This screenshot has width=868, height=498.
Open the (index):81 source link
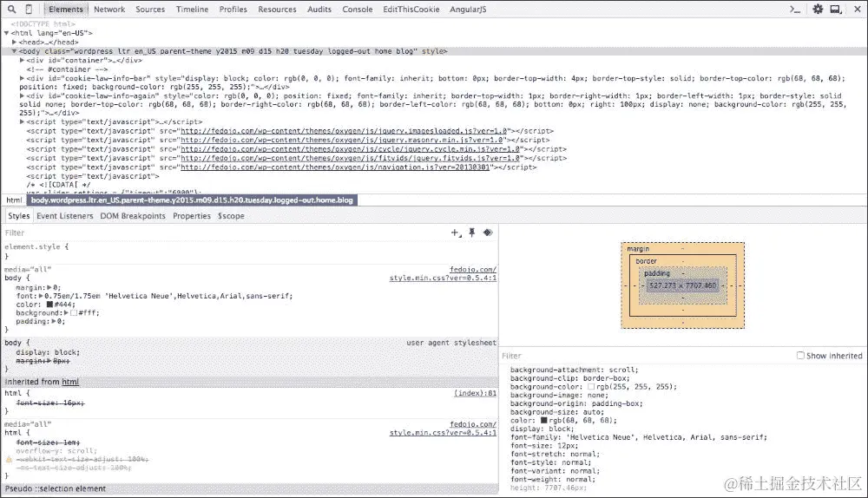[x=475, y=393]
